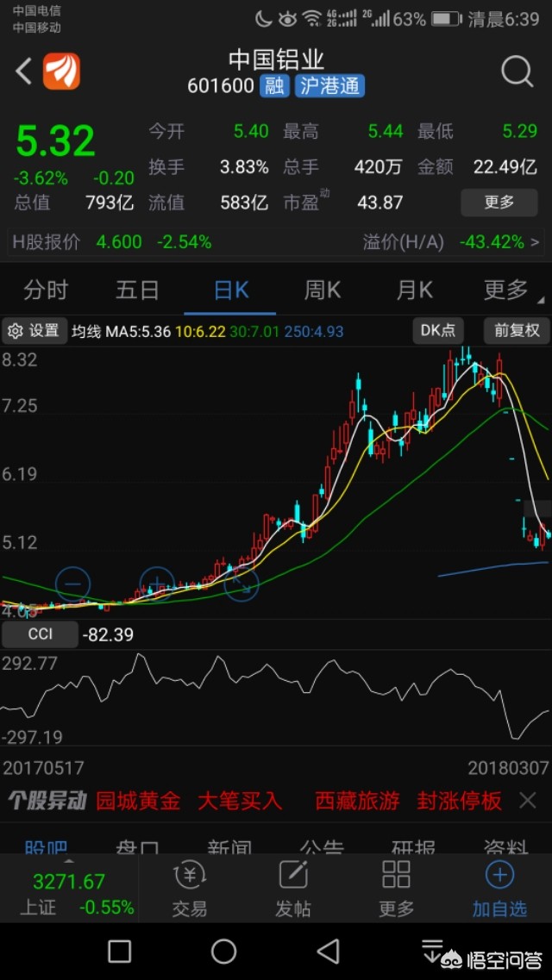Tap the stock code 601600
The height and width of the screenshot is (980, 552).
click(221, 85)
